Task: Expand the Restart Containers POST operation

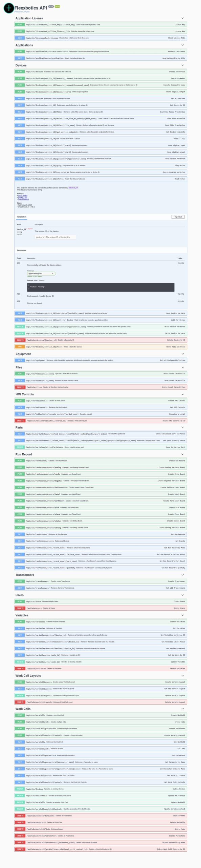Action: (100, 52)
